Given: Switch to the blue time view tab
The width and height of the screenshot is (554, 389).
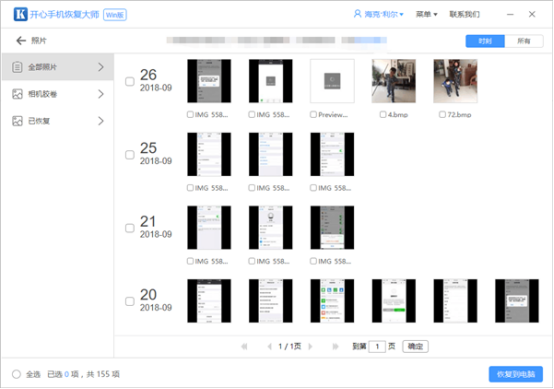Looking at the screenshot, I should tap(485, 41).
